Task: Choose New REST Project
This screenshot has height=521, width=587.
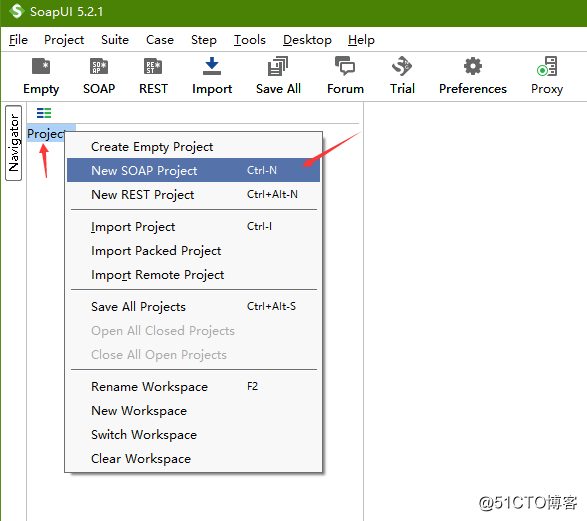Action: coord(193,195)
